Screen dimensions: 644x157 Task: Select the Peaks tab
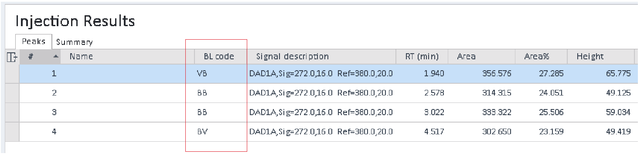(x=34, y=41)
